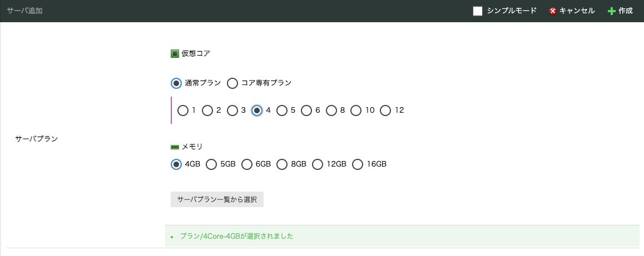Choose 2 virtual cores
This screenshot has width=644, height=256.
[207, 111]
